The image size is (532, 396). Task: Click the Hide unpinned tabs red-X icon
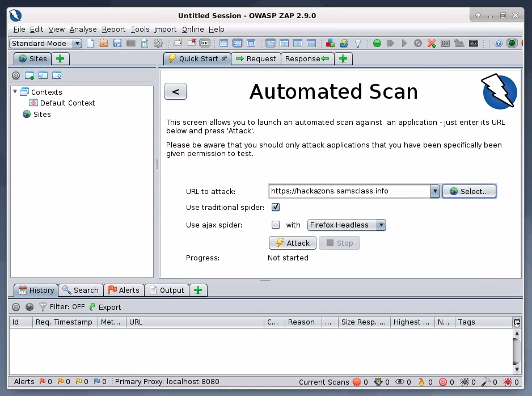coord(191,43)
